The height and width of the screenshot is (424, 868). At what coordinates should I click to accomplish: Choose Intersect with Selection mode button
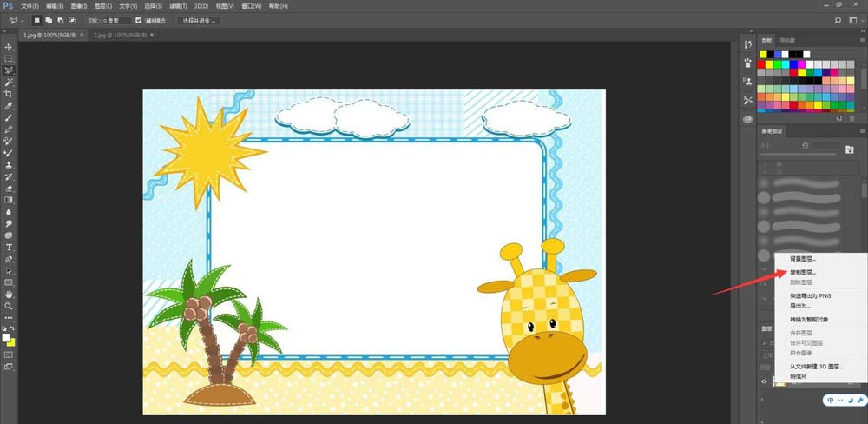72,21
